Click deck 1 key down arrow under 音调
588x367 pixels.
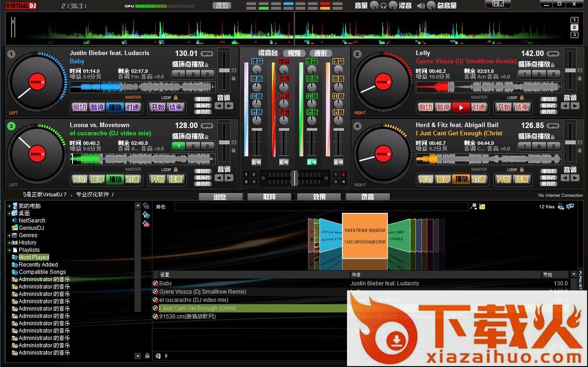click(x=219, y=106)
